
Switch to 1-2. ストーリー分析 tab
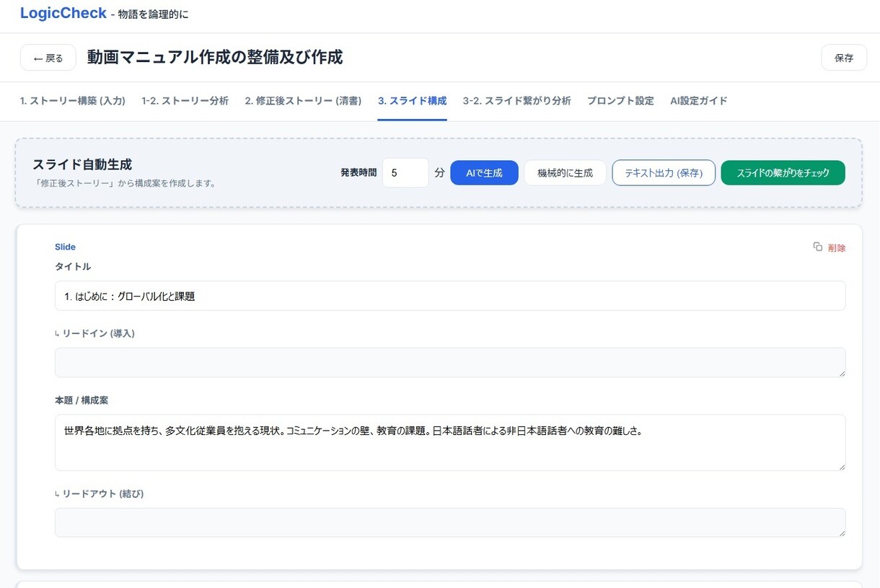(185, 101)
